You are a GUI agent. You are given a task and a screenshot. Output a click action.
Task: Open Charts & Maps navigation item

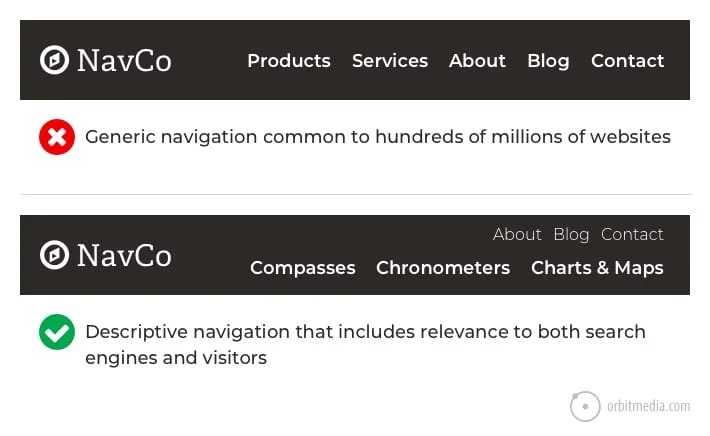tap(597, 268)
